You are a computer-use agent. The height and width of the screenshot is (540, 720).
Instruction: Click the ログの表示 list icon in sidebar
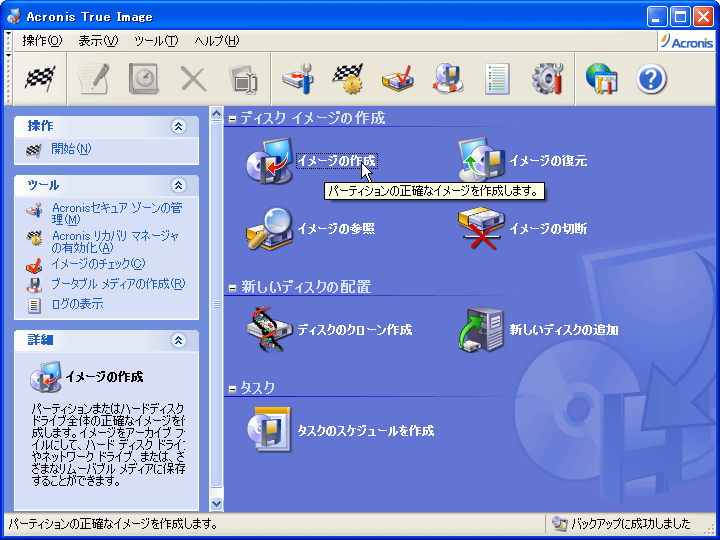point(34,305)
